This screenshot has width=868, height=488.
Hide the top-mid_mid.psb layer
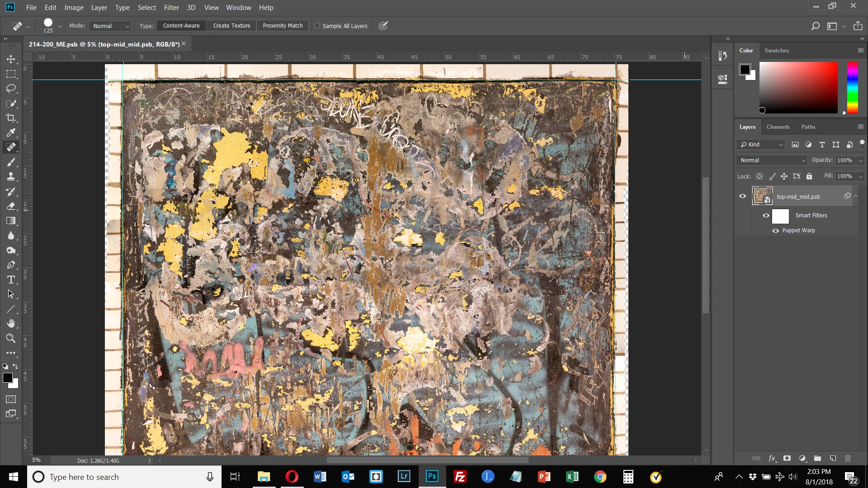pyautogui.click(x=742, y=196)
